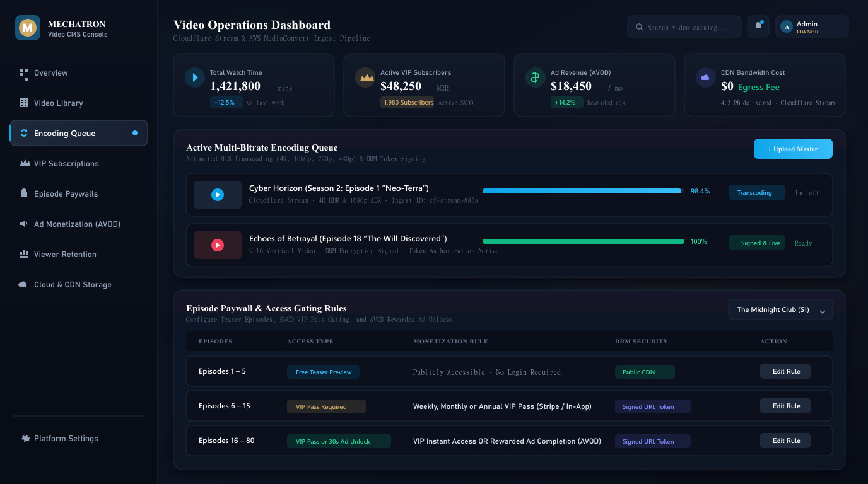Click the Video Library film icon

24,103
